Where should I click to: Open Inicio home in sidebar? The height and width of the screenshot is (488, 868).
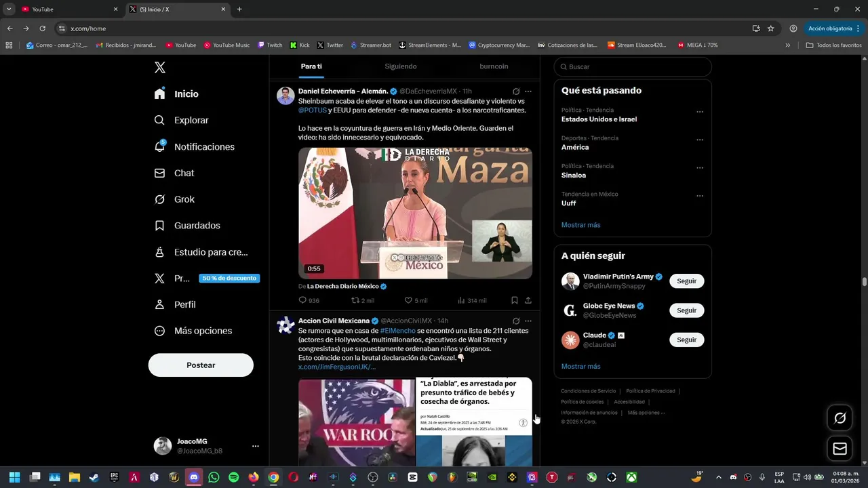click(x=177, y=94)
